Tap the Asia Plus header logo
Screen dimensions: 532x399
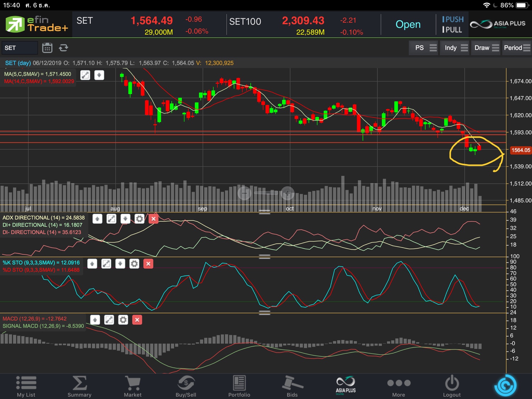pyautogui.click(x=498, y=24)
